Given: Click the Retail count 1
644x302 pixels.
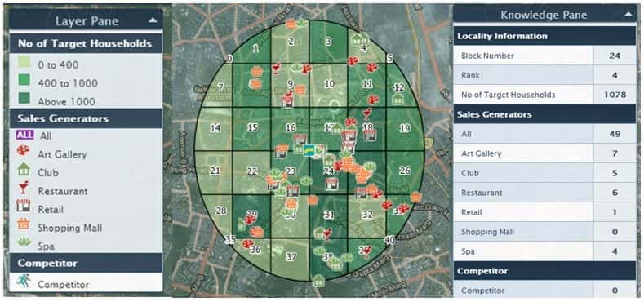Looking at the screenshot, I should coord(615,212).
